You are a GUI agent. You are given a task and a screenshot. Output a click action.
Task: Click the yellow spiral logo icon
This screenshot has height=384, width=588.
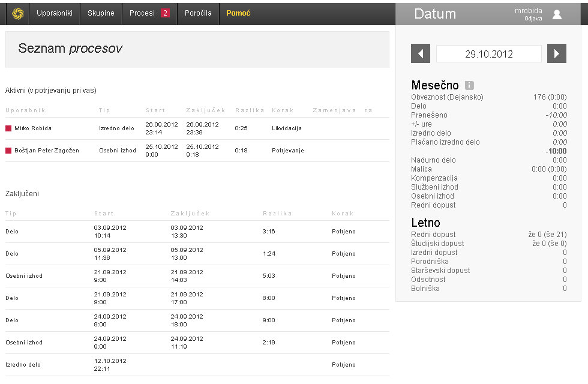click(x=17, y=13)
